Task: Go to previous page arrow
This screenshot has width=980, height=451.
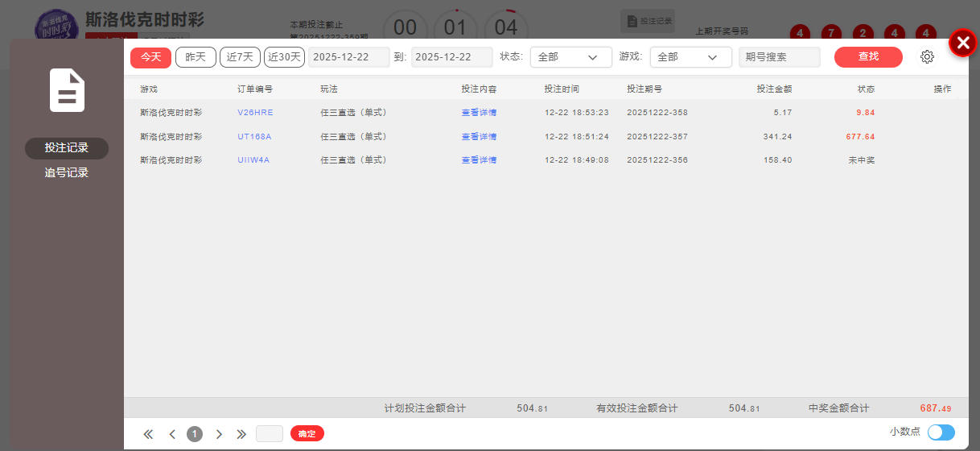Action: [172, 434]
